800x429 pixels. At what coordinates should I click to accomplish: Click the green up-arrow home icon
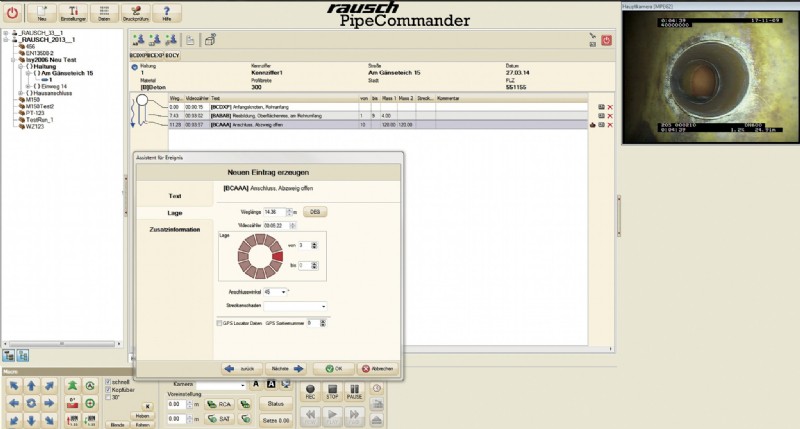72,384
